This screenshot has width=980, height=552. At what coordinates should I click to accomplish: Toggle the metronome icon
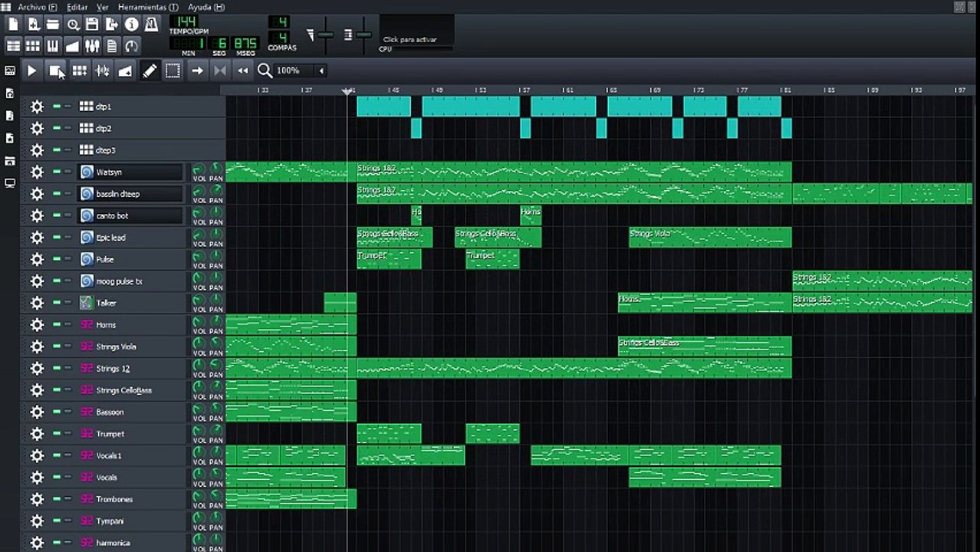tap(151, 25)
